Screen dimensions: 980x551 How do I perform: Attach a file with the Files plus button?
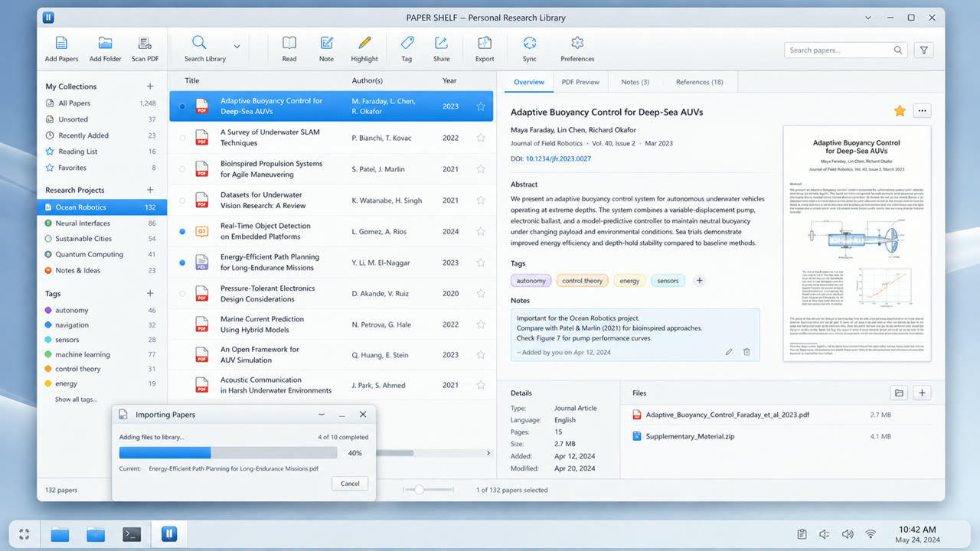923,393
